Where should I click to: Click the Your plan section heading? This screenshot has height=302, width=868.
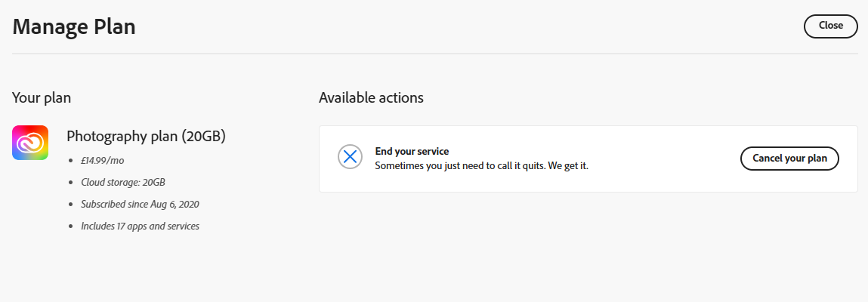point(42,98)
